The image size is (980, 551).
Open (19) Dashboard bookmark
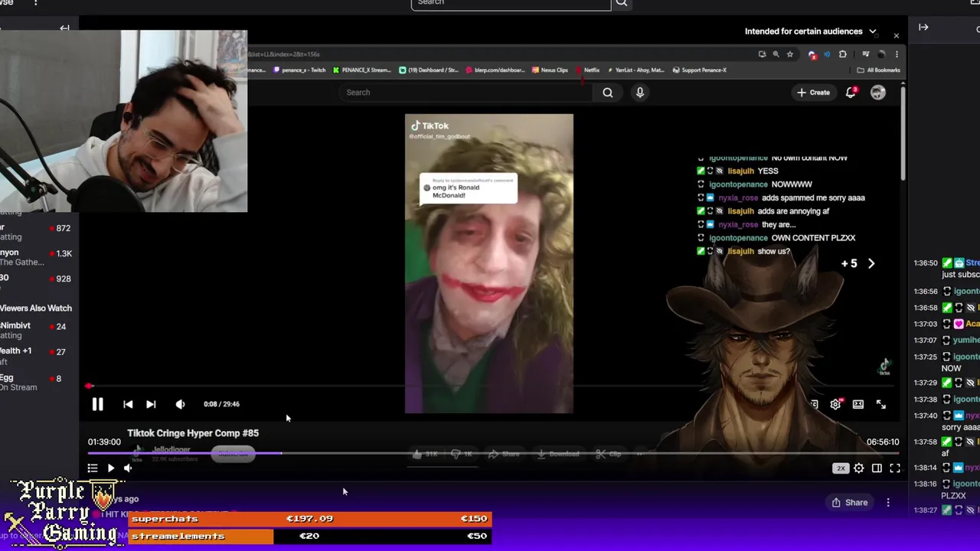429,70
